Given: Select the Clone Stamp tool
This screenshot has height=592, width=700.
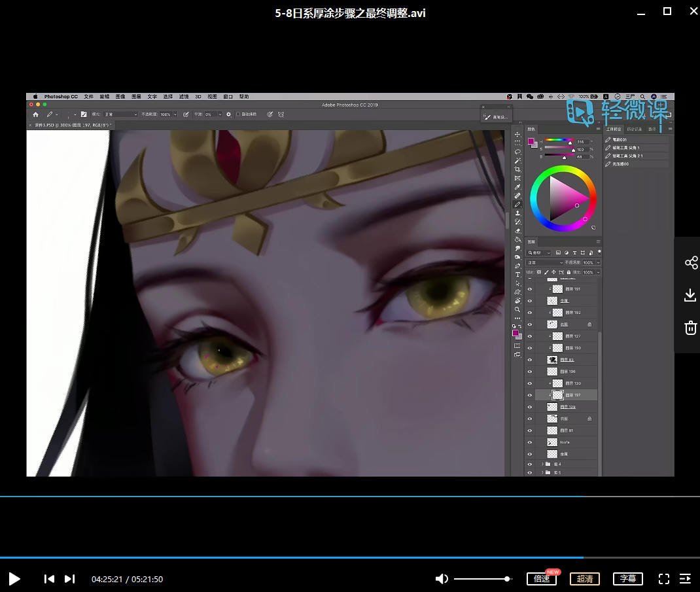Looking at the screenshot, I should coord(517,213).
